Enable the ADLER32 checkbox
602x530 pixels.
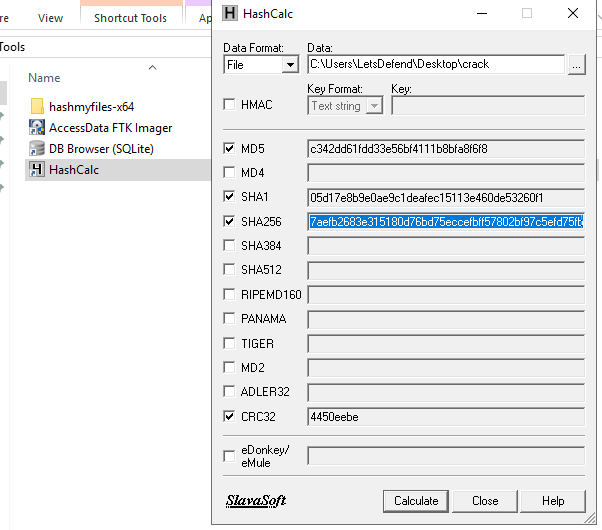pyautogui.click(x=229, y=392)
